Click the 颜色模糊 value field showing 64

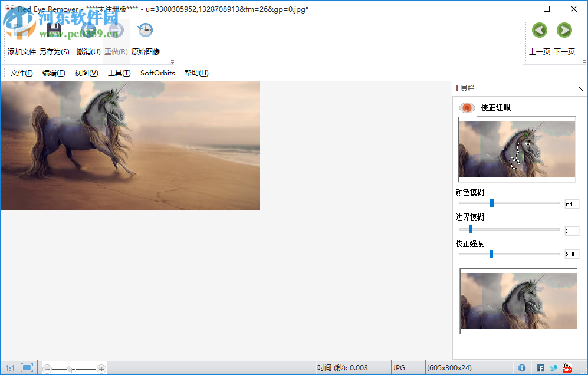[x=572, y=204]
